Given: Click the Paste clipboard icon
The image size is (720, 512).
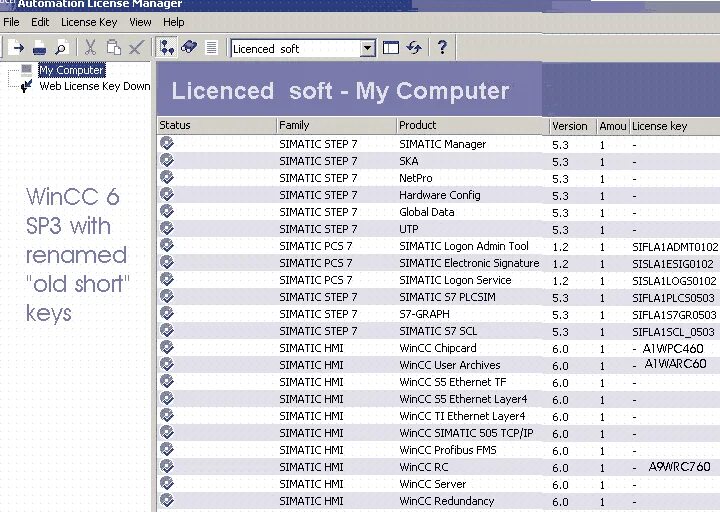Looking at the screenshot, I should pos(113,48).
